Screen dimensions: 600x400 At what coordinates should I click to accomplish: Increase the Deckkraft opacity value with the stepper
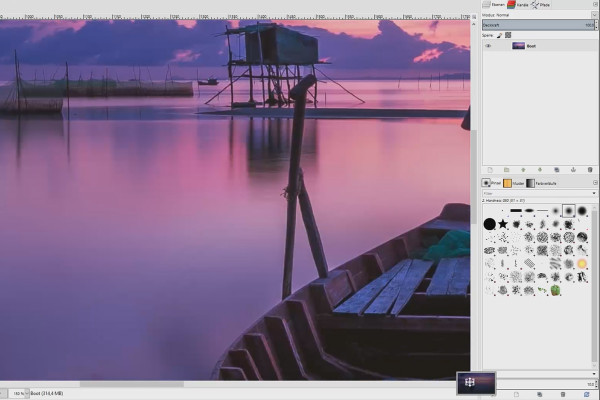click(x=596, y=23)
